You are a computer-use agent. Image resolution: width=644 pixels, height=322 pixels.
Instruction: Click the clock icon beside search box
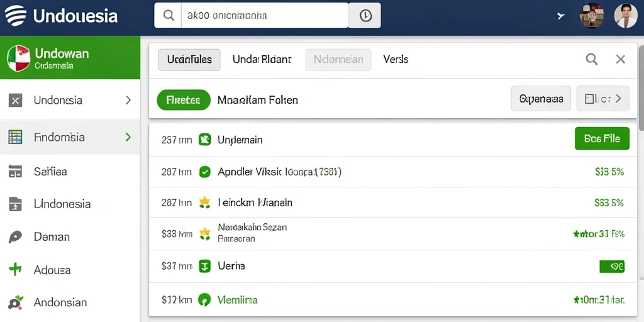point(365,16)
